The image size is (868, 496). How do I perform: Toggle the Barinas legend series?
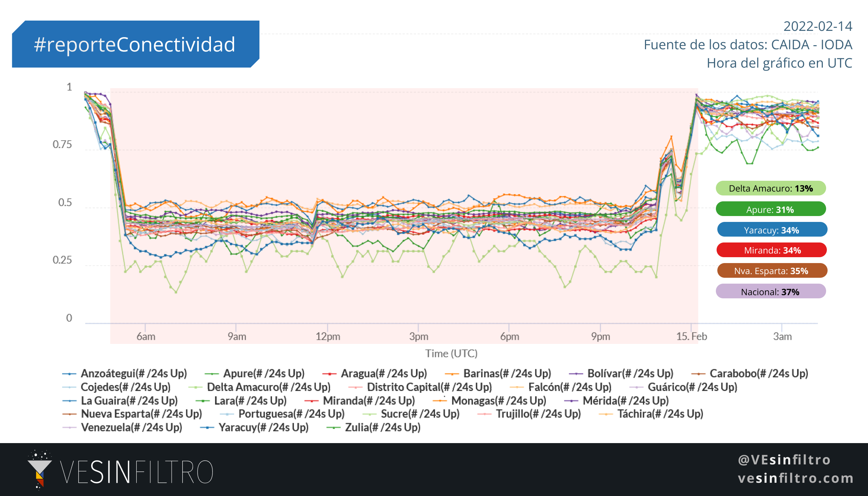point(498,373)
